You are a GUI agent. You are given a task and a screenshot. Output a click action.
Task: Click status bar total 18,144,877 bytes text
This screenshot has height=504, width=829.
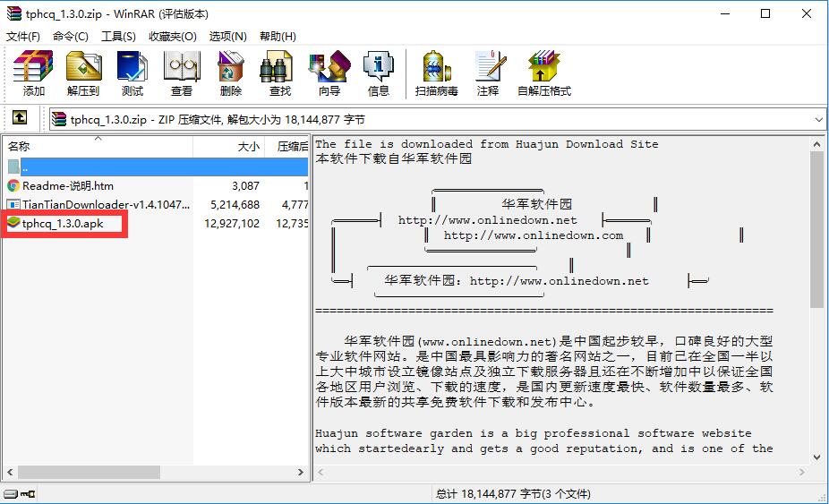pos(513,494)
